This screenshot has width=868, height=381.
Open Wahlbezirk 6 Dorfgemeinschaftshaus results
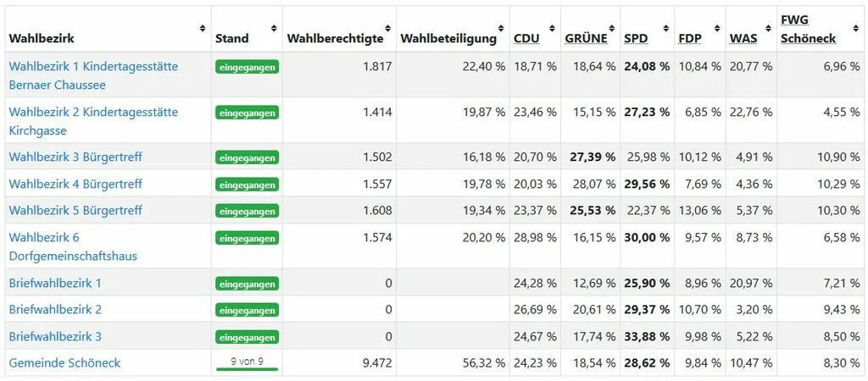[73, 246]
